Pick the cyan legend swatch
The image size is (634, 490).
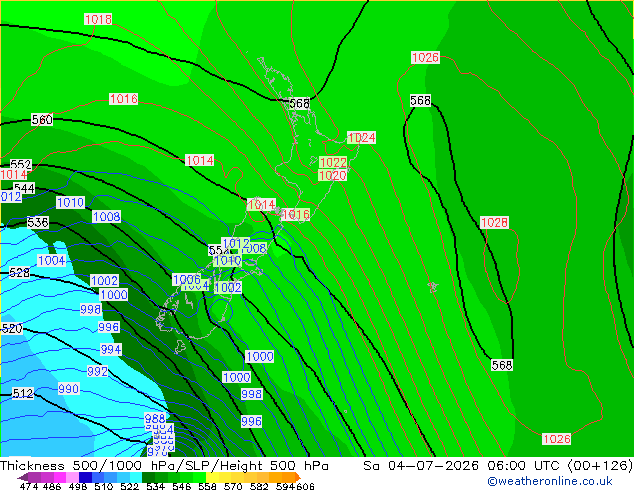[136, 477]
